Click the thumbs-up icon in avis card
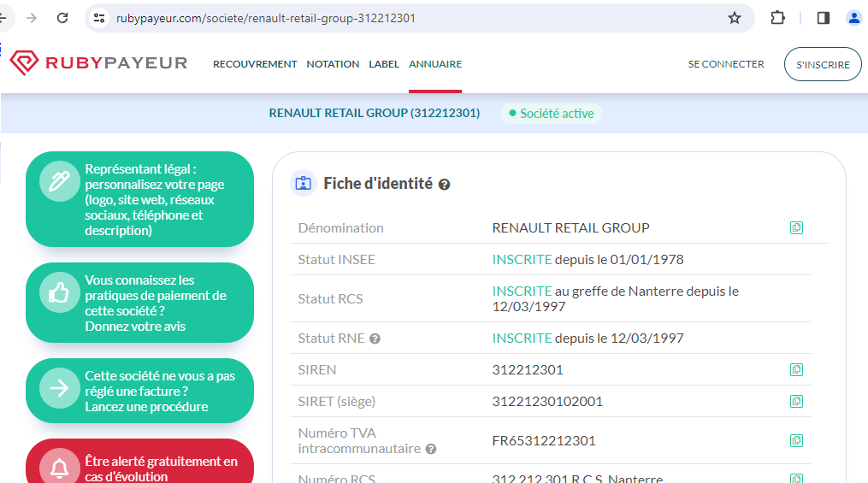The height and width of the screenshot is (483, 868). (x=60, y=292)
